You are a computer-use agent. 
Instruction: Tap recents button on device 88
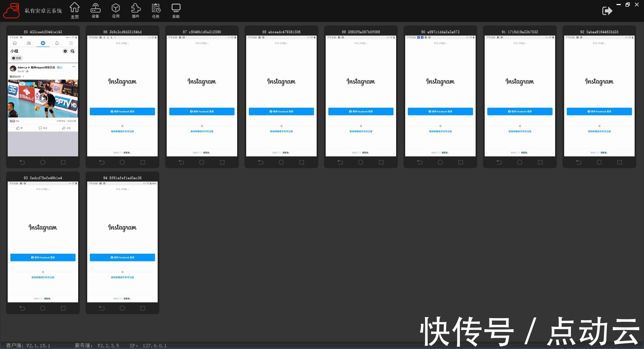point(302,162)
